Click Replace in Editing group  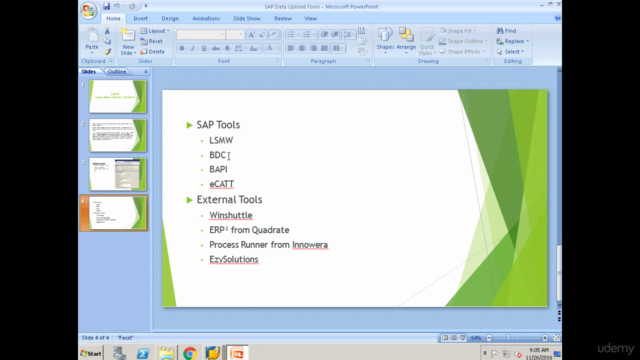point(513,41)
